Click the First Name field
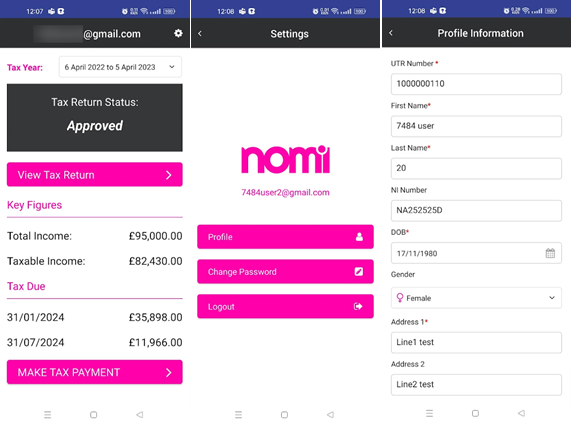572x425 pixels. 476,126
